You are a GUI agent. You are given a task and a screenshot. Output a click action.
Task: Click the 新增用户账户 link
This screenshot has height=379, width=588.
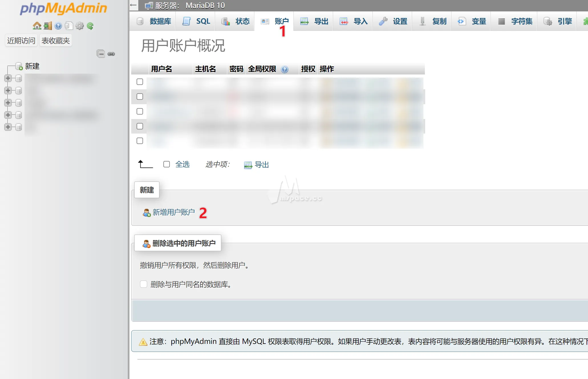pyautogui.click(x=174, y=212)
